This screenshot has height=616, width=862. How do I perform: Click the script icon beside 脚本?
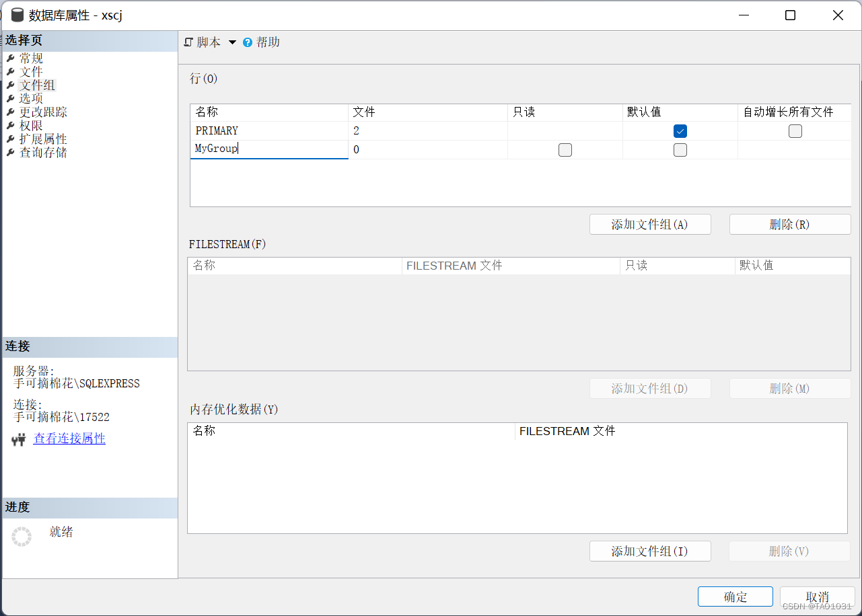click(x=188, y=42)
